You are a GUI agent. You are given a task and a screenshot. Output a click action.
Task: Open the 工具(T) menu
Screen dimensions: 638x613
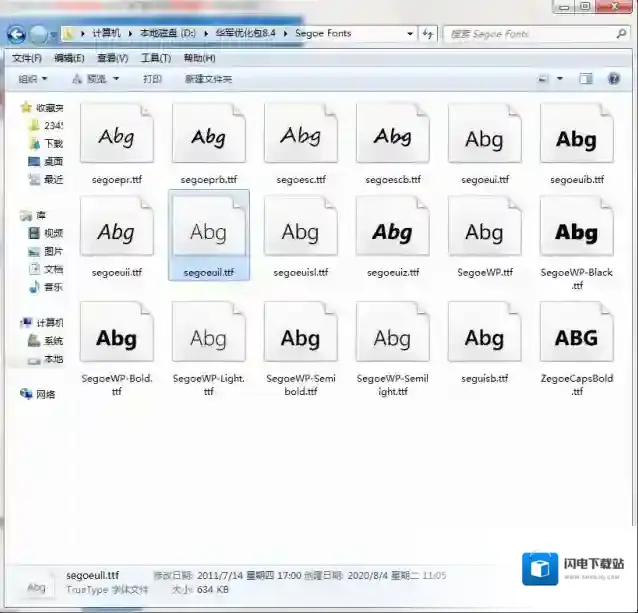point(156,58)
